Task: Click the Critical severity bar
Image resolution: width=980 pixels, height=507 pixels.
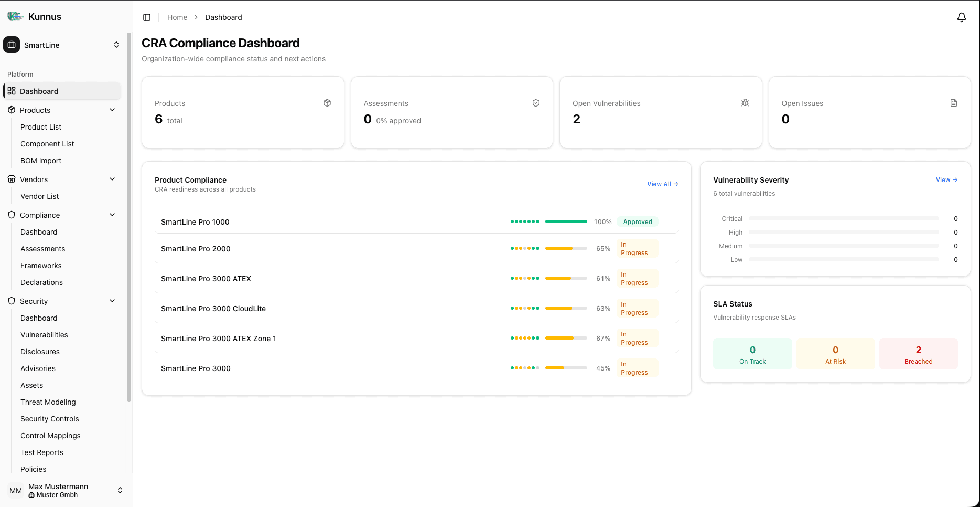Action: pos(844,218)
